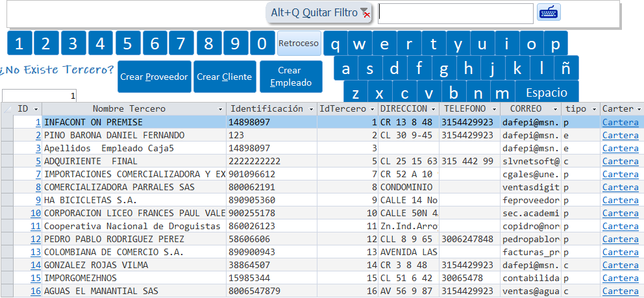The height and width of the screenshot is (298, 644).
Task: Open Cartera link for HA BICICLETAS S.A.
Action: point(620,201)
